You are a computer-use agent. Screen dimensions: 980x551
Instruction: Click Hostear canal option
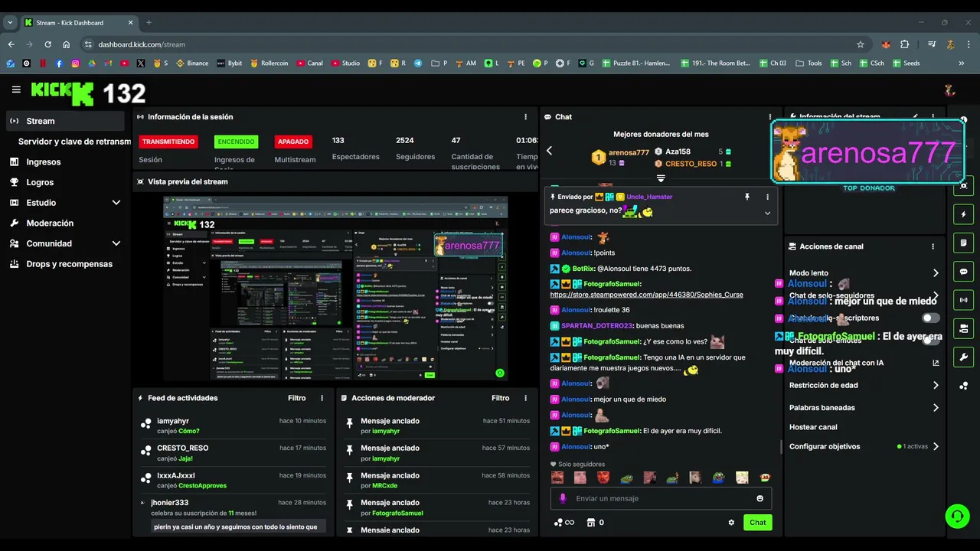[x=813, y=427]
